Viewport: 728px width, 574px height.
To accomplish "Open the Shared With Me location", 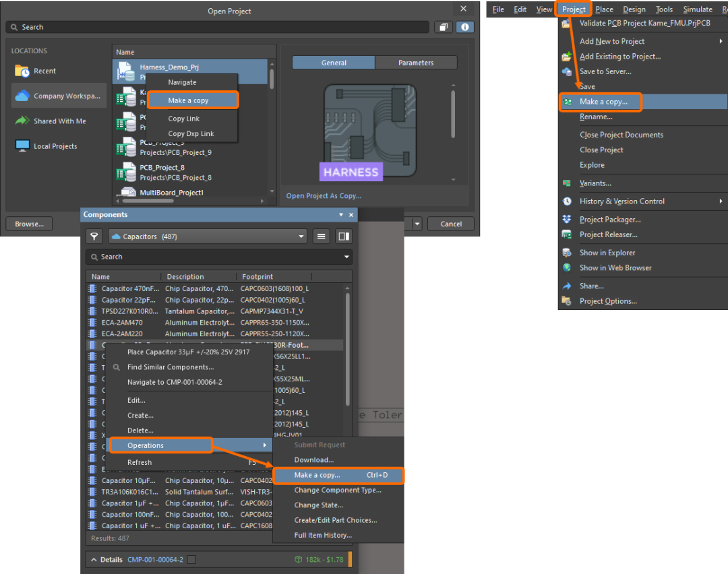I will point(59,121).
